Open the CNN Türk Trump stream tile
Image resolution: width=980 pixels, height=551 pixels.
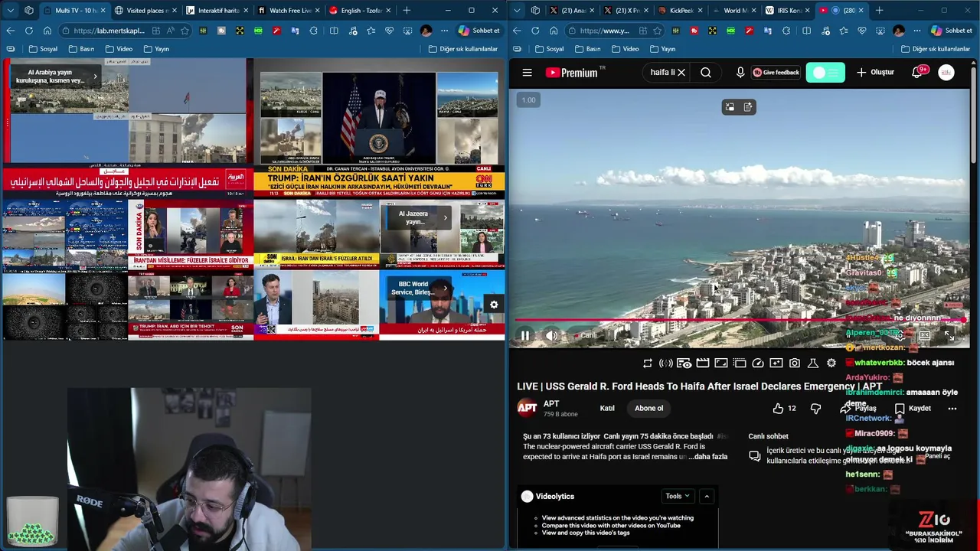click(379, 129)
